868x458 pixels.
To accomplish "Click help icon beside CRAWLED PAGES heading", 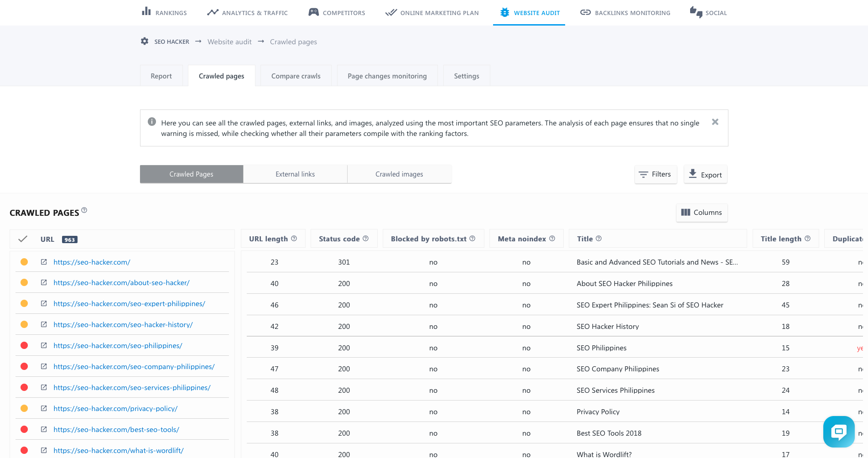I will pos(84,210).
